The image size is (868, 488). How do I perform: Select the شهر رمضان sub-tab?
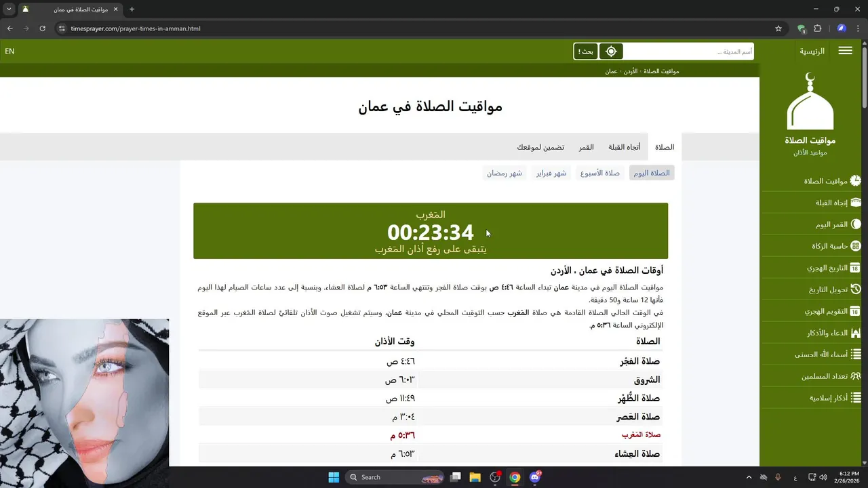[x=505, y=173]
